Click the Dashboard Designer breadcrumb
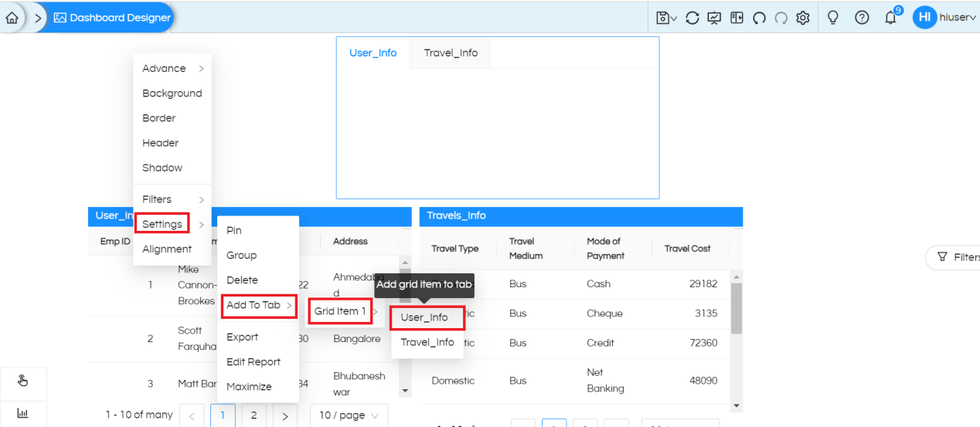Image resolution: width=980 pixels, height=427 pixels. (x=113, y=18)
